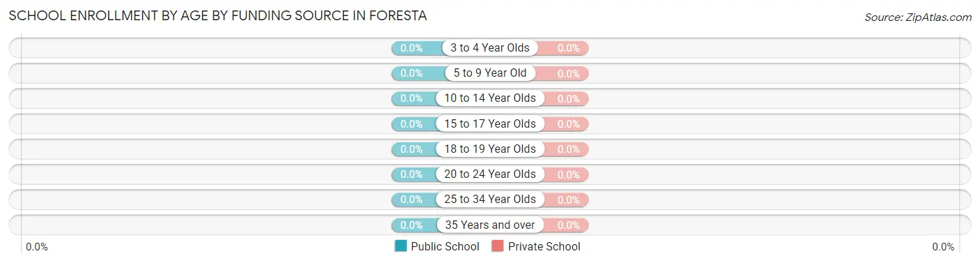Click the 18 to 19 Year Olds label
The height and width of the screenshot is (263, 980).
(x=490, y=149)
